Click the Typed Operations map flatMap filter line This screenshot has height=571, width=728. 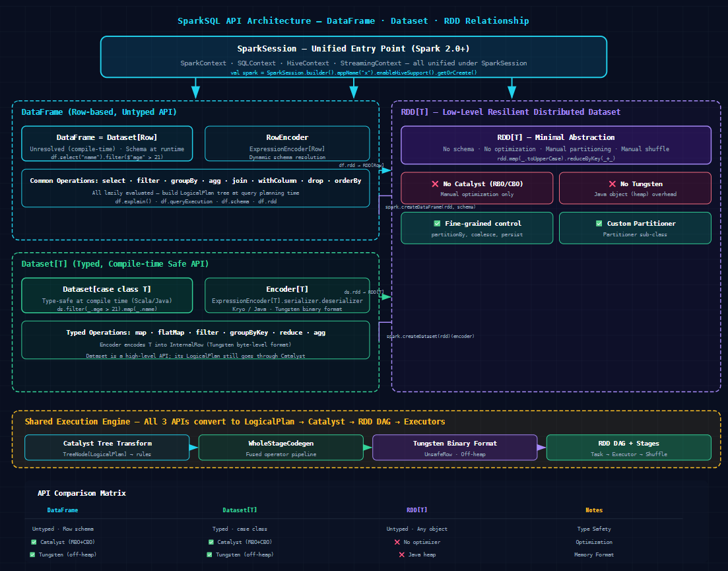pyautogui.click(x=195, y=333)
